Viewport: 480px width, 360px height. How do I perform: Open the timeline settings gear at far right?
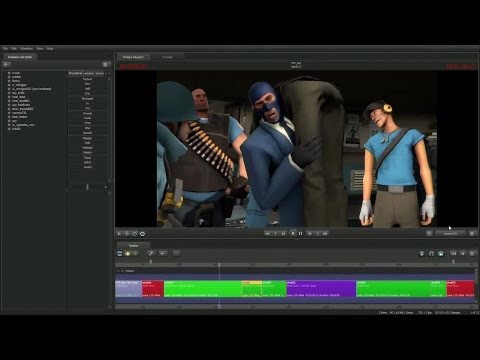tap(472, 254)
